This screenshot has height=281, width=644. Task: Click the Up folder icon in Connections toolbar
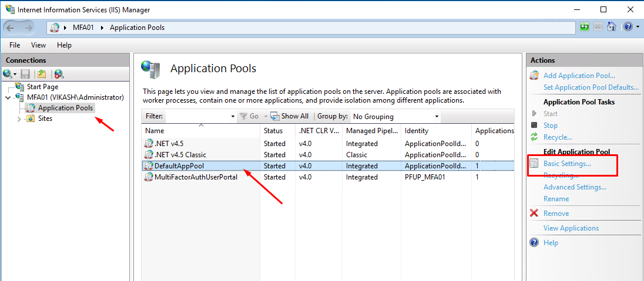[x=42, y=74]
